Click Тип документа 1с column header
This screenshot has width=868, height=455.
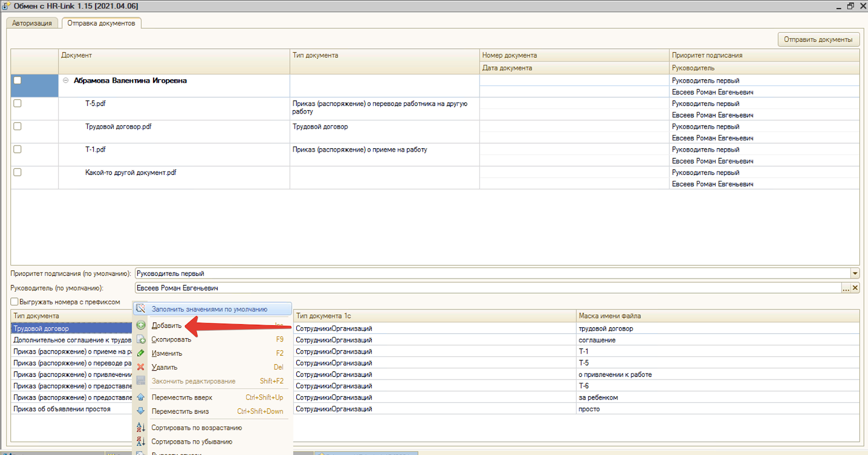pos(435,316)
